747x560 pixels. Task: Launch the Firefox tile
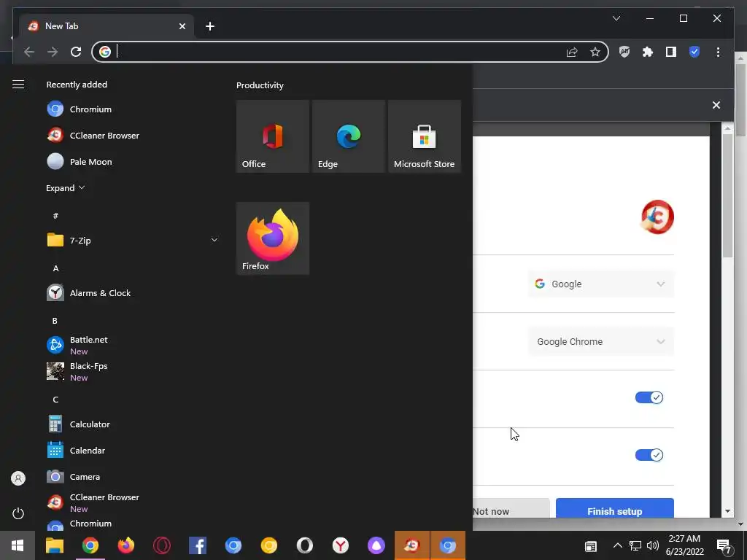(273, 238)
